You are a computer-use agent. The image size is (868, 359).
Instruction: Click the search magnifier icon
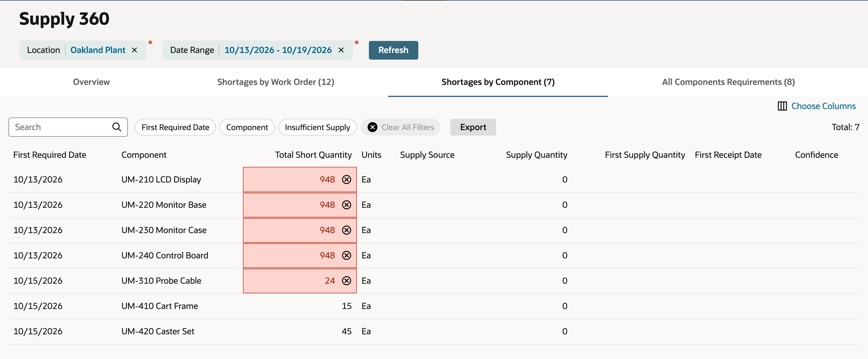pyautogui.click(x=117, y=127)
